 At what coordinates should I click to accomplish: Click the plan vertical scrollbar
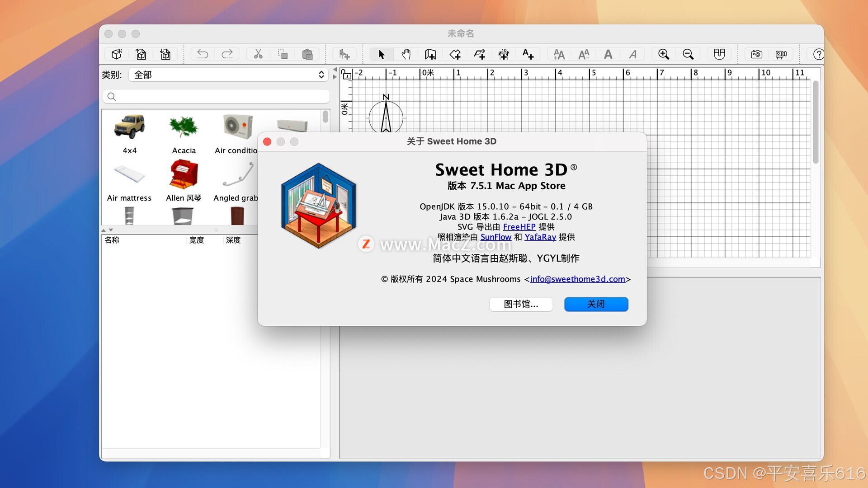(x=816, y=122)
